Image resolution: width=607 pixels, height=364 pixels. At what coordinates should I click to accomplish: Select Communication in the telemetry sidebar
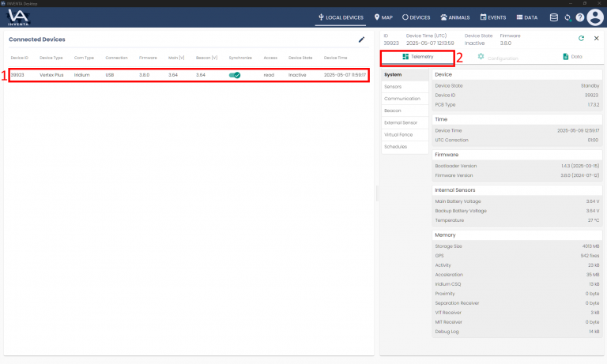coord(402,99)
